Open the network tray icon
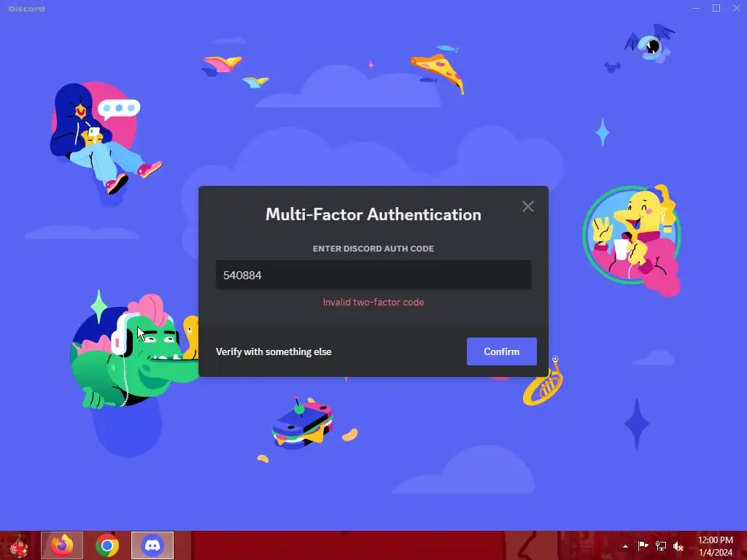Screen dimensions: 747x560 coord(661,545)
